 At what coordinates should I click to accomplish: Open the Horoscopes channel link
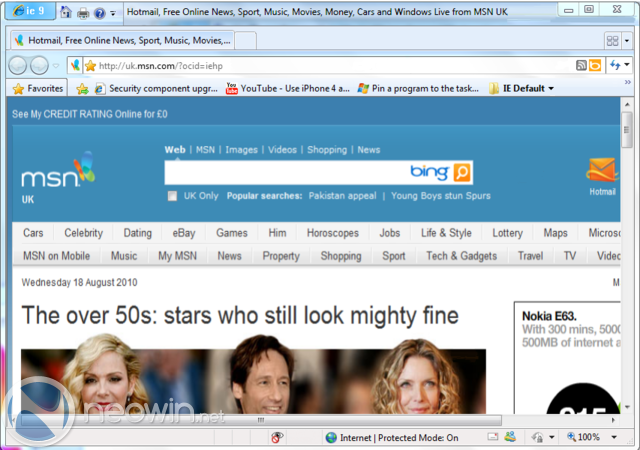(333, 233)
